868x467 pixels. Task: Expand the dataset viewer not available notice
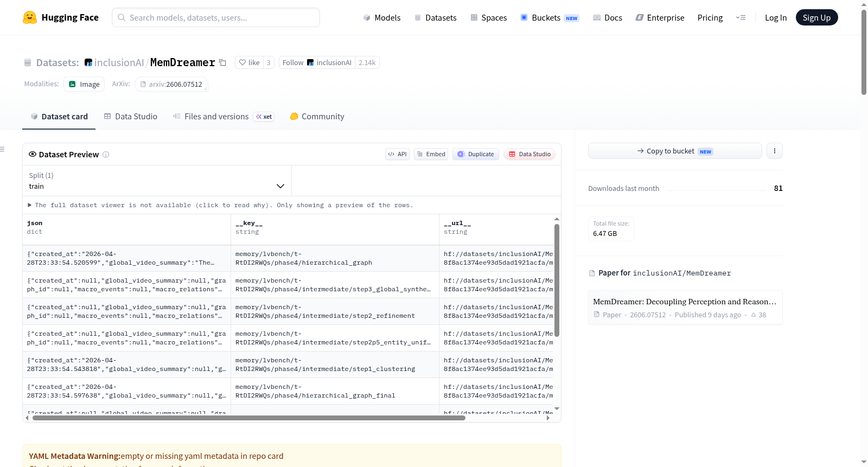(221, 205)
